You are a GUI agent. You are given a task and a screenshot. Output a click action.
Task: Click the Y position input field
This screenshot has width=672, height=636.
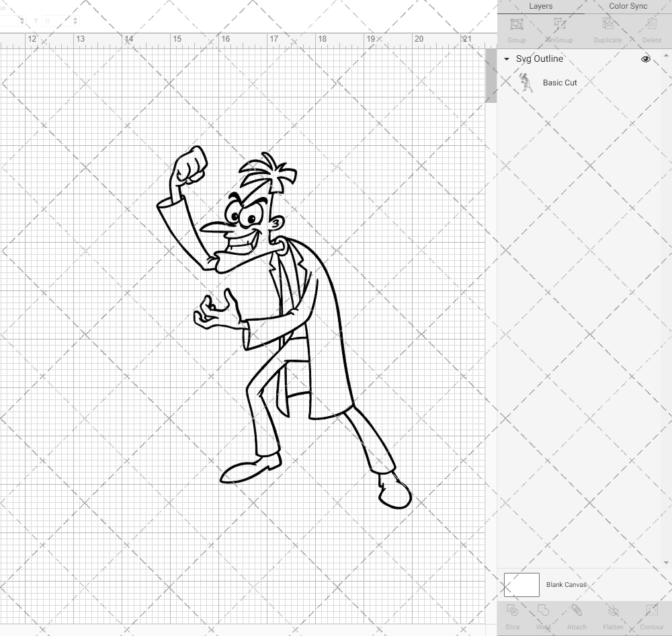click(56, 21)
